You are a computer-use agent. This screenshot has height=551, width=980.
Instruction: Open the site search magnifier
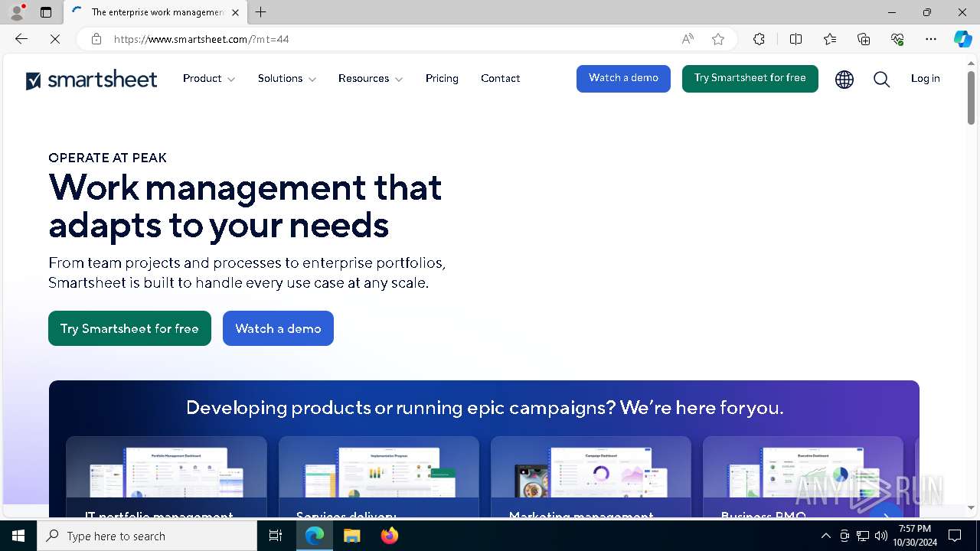(881, 79)
